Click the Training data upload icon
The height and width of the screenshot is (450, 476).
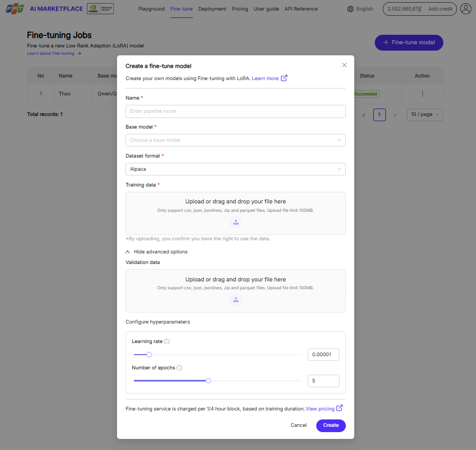(x=236, y=222)
